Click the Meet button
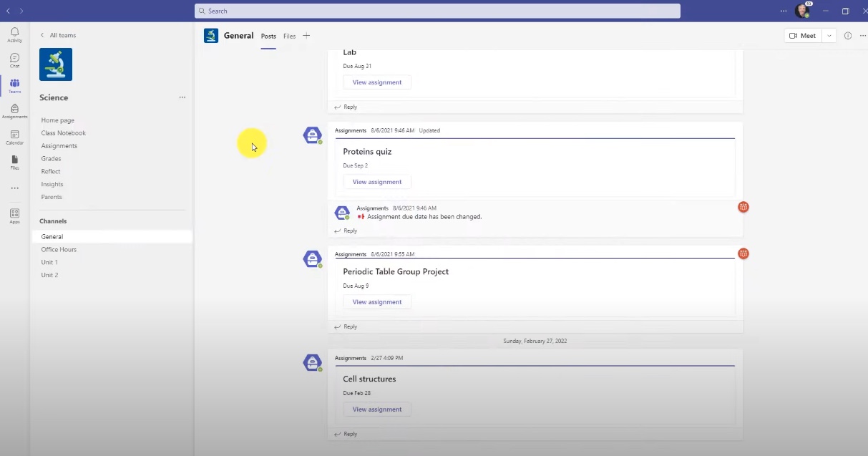This screenshot has height=456, width=868. 802,36
